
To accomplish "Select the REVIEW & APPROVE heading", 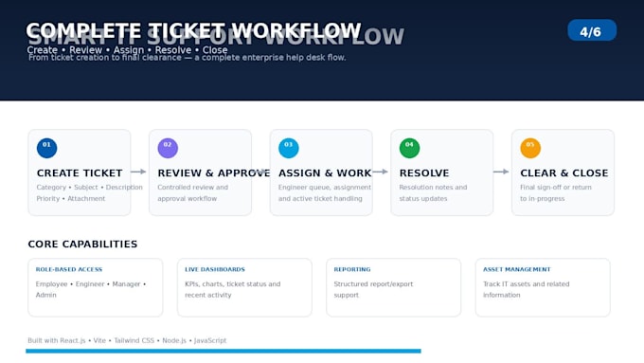I will [x=214, y=173].
